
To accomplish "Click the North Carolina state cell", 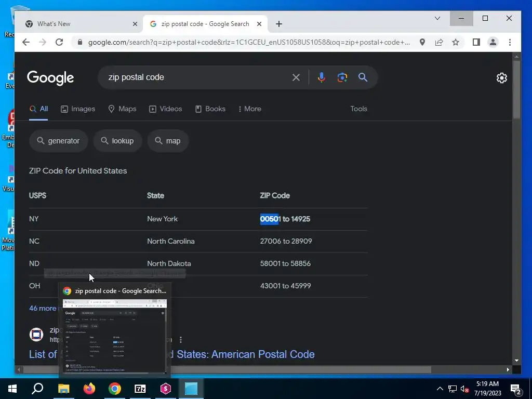I will point(170,241).
